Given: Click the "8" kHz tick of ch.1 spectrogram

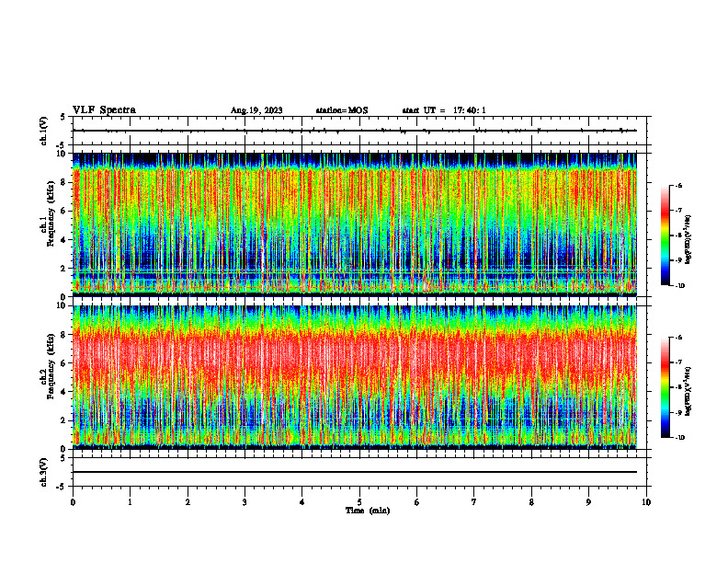Looking at the screenshot, I should point(64,182).
